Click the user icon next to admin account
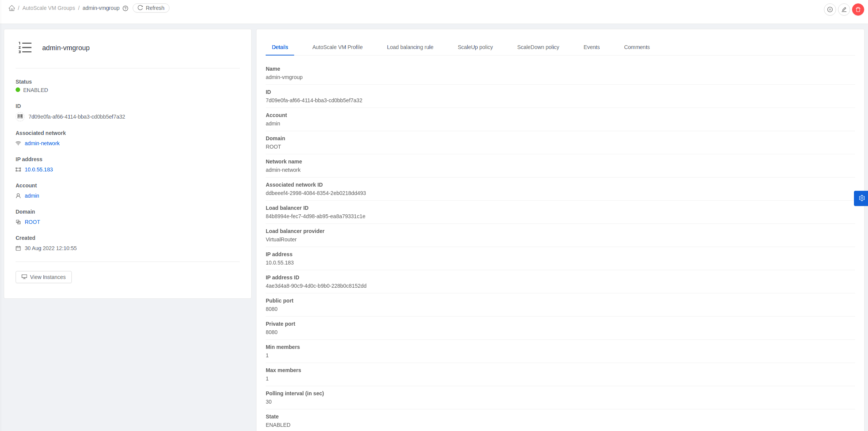The image size is (868, 431). pos(18,196)
